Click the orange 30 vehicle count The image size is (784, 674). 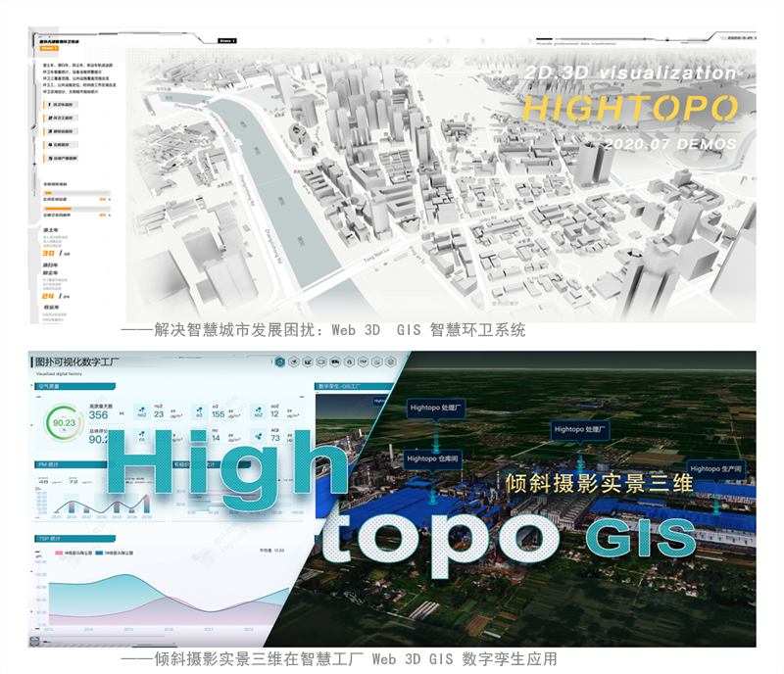click(x=48, y=254)
